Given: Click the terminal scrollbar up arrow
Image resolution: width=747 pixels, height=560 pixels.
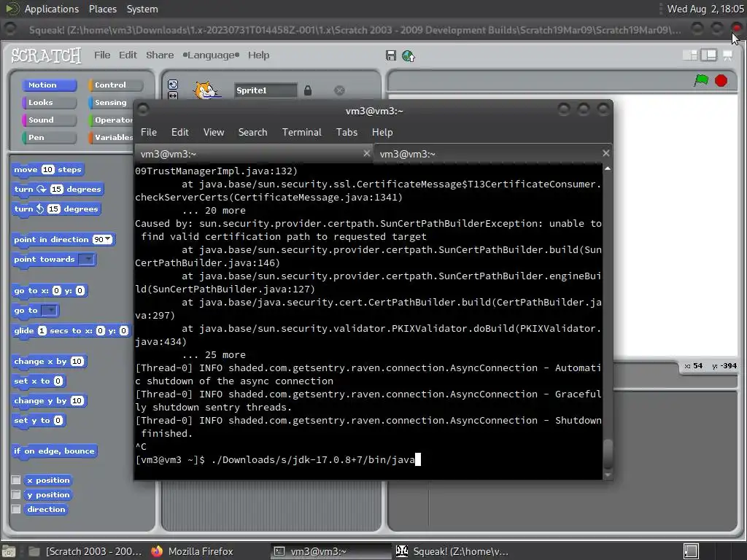Looking at the screenshot, I should coord(608,169).
